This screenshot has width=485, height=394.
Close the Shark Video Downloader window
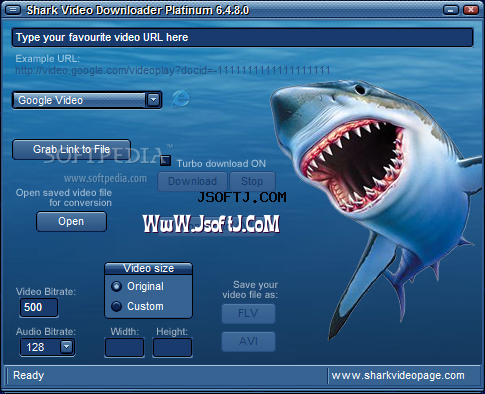point(471,10)
